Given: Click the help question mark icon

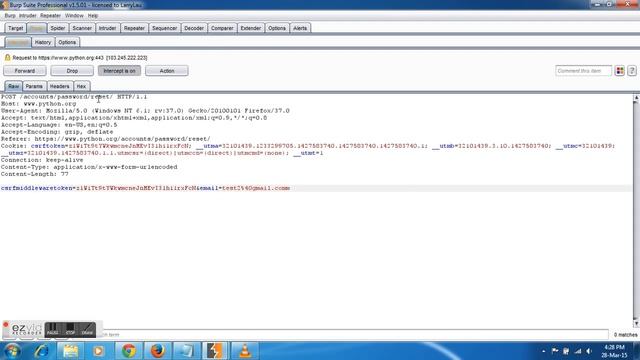Looking at the screenshot, I should pos(632,71).
